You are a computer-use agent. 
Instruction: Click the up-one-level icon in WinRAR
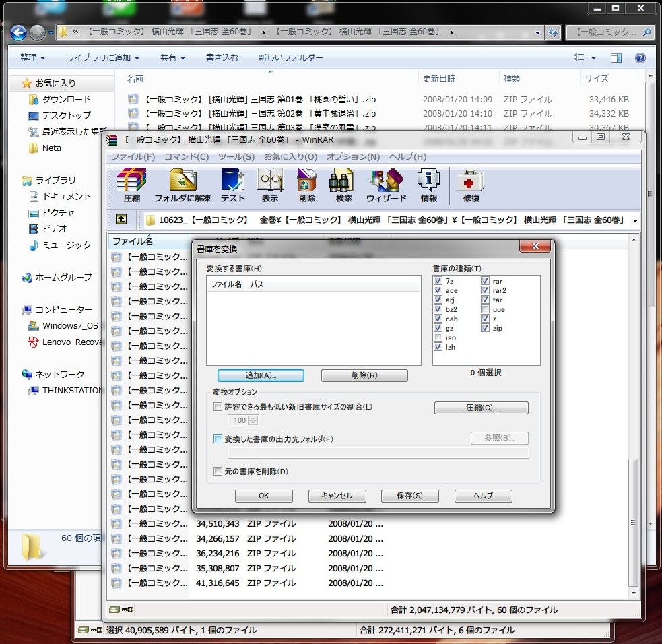[x=121, y=219]
